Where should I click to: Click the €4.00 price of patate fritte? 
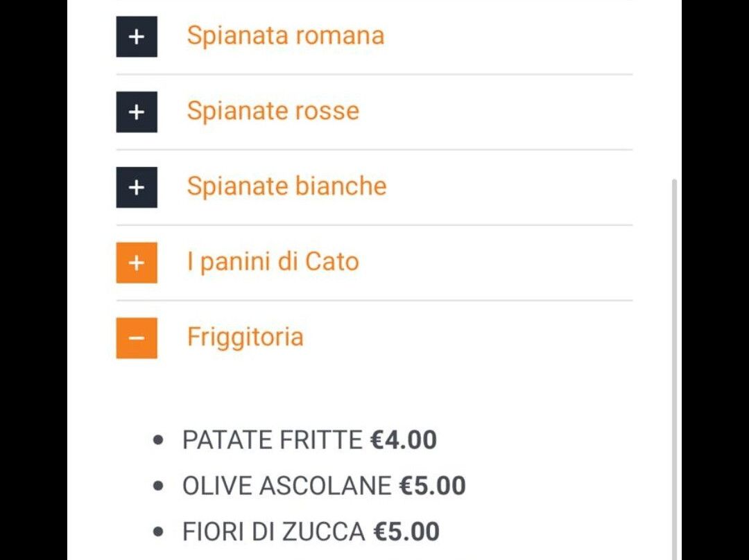(x=404, y=440)
